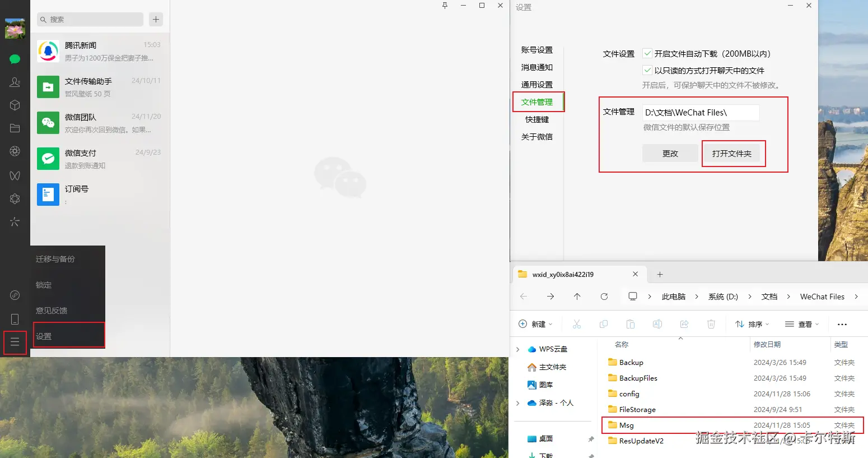Open the 文件传输助手 chat
Image resolution: width=868 pixels, height=458 pixels.
[x=100, y=87]
